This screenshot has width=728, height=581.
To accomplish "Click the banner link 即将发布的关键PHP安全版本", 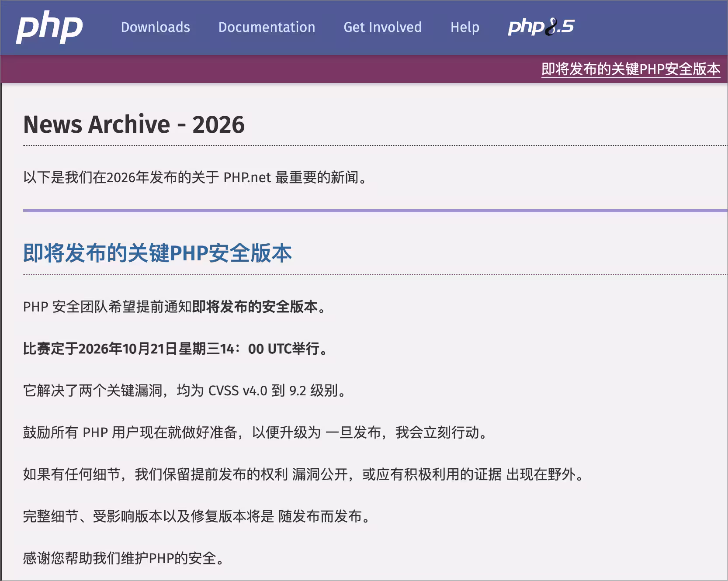I will click(631, 69).
